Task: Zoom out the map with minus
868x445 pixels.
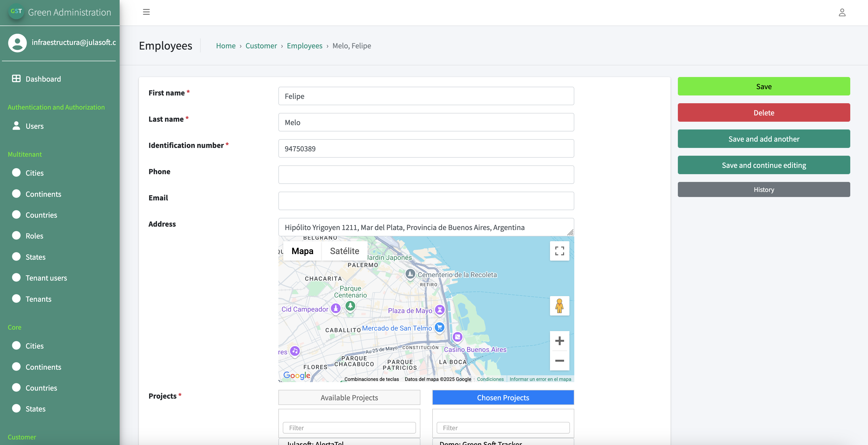Action: pos(559,360)
